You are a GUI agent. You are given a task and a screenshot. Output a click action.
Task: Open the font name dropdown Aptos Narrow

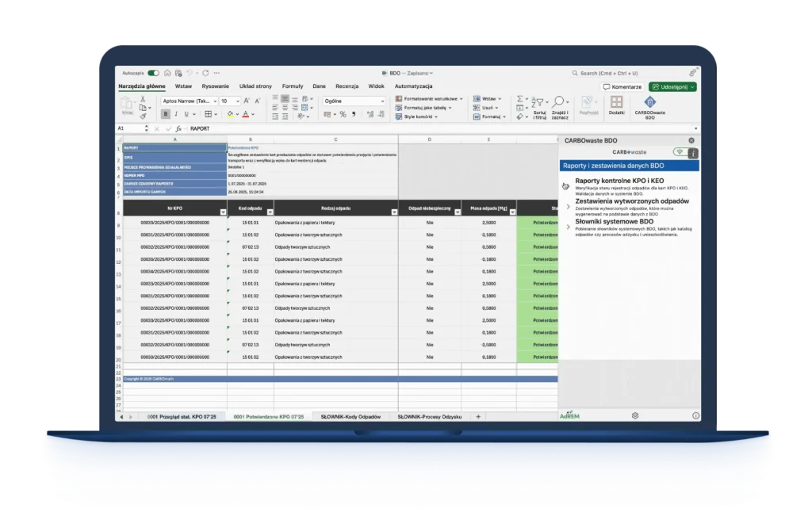(x=189, y=101)
